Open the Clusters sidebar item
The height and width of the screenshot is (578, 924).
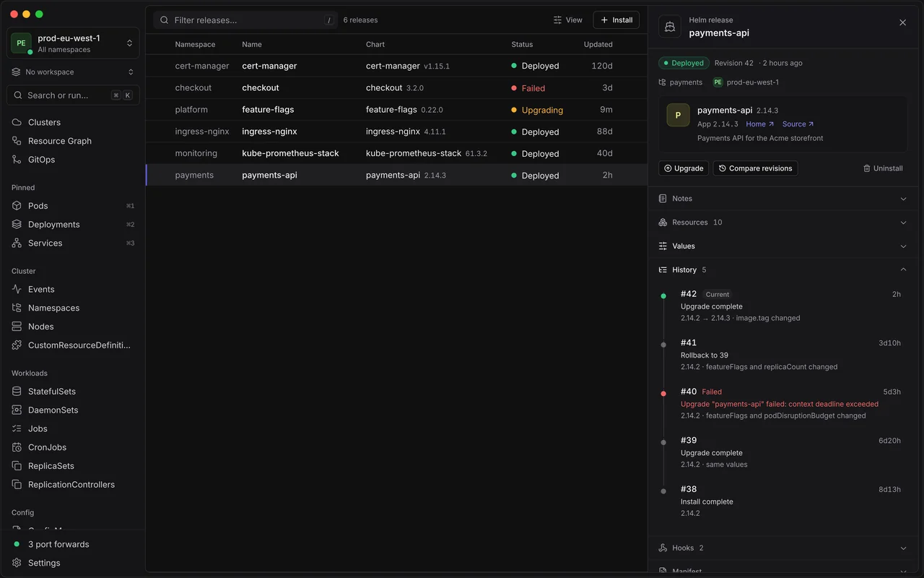[x=73, y=122]
